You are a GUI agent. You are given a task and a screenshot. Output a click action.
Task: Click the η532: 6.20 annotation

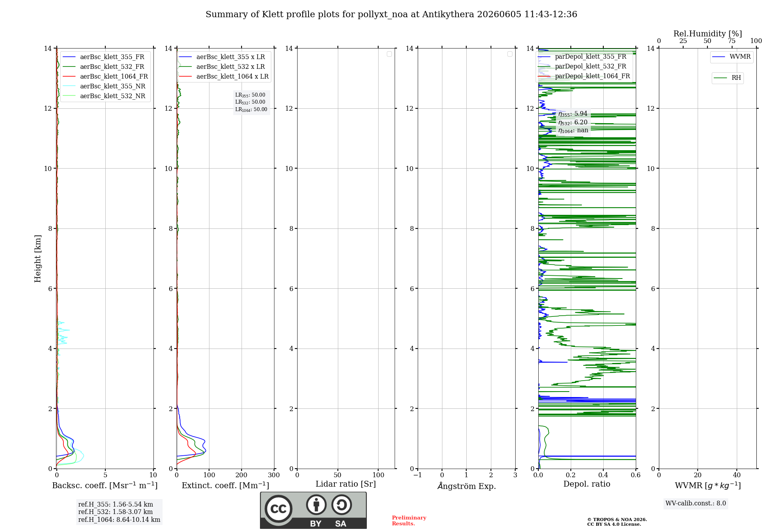click(x=573, y=122)
